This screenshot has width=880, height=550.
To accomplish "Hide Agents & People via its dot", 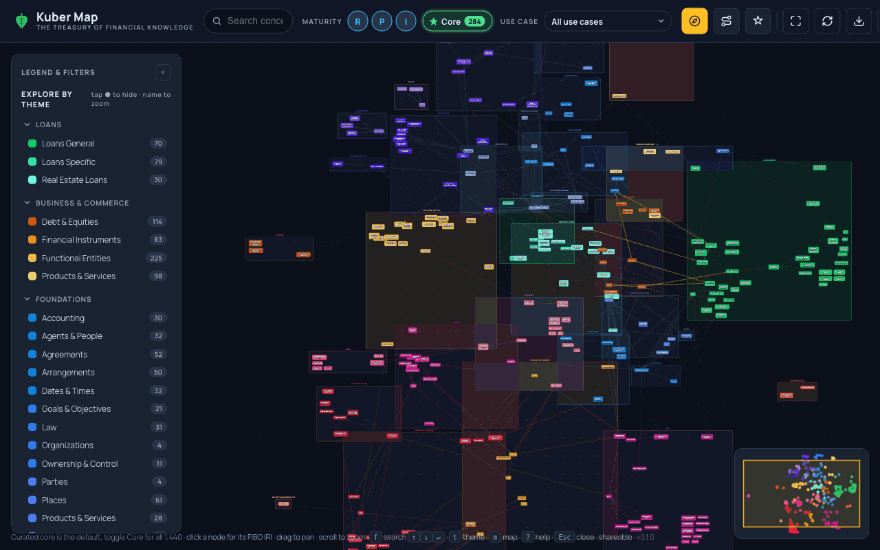I will [32, 336].
